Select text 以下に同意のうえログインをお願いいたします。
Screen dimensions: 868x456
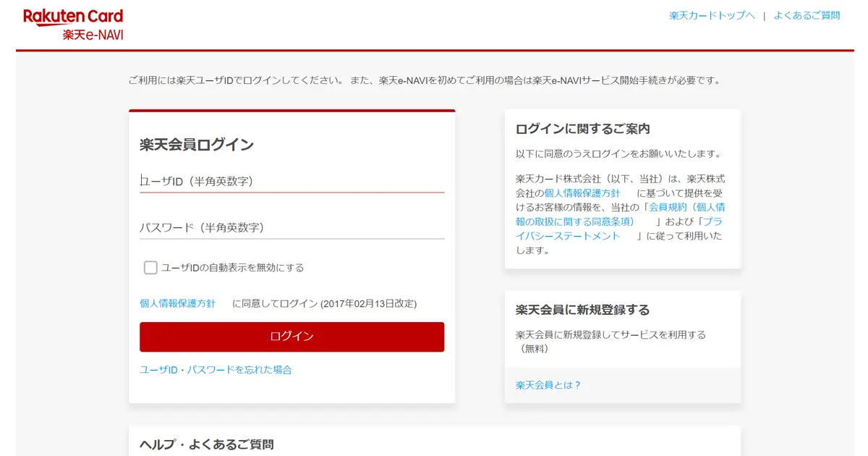pyautogui.click(x=618, y=154)
